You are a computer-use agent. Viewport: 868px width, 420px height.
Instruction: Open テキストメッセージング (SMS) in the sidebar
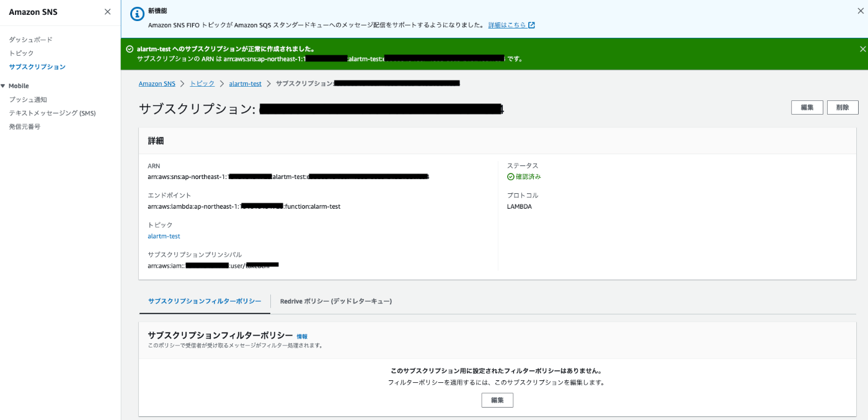click(x=52, y=113)
